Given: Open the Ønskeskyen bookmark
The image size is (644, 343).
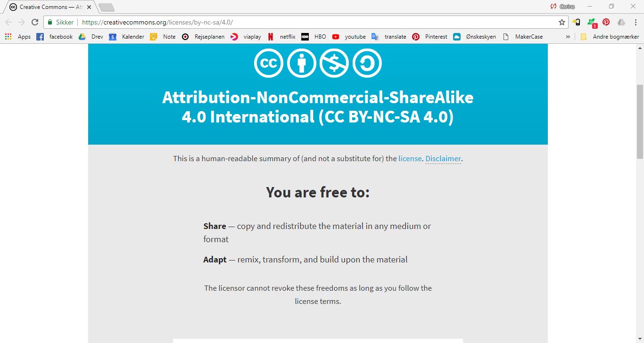Looking at the screenshot, I should click(x=475, y=37).
